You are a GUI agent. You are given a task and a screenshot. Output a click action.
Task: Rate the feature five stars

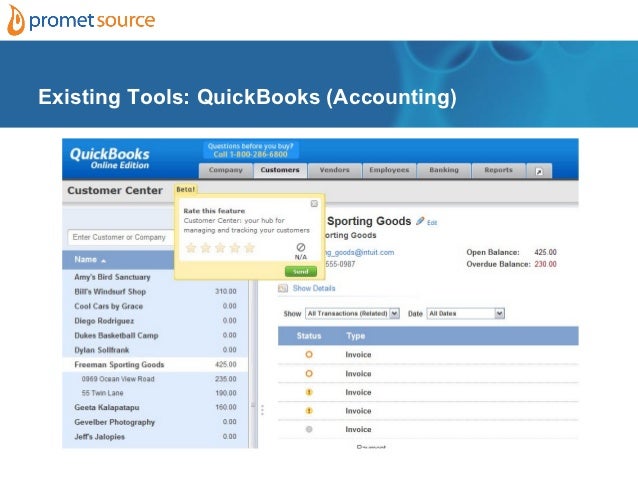point(249,248)
